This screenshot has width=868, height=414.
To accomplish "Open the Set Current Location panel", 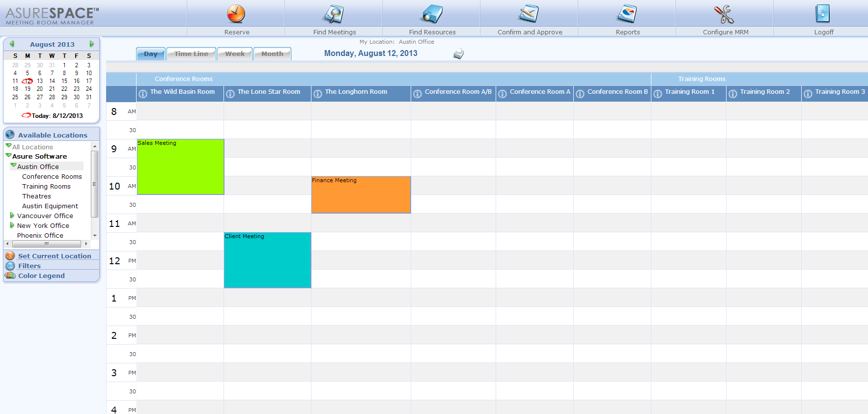I will [55, 256].
